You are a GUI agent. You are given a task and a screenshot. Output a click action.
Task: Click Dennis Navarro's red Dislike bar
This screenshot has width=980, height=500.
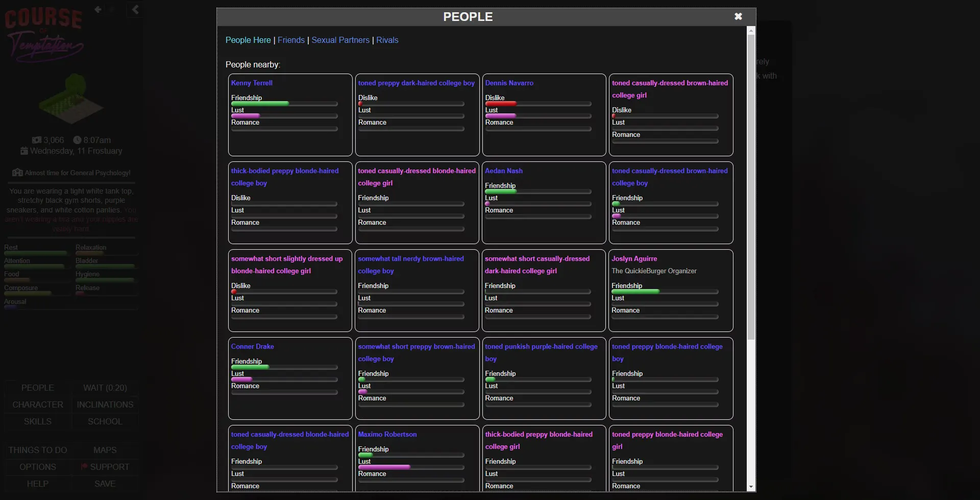(x=538, y=104)
